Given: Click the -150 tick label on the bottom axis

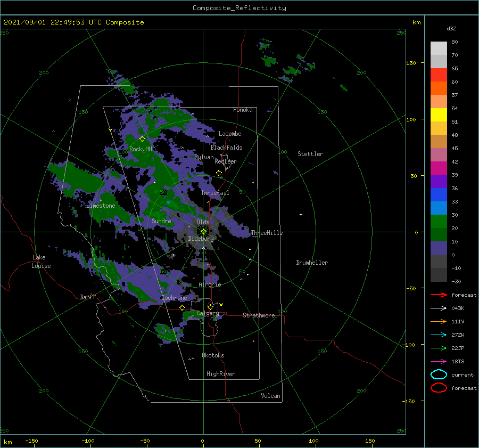Looking at the screenshot, I should pyautogui.click(x=31, y=441).
